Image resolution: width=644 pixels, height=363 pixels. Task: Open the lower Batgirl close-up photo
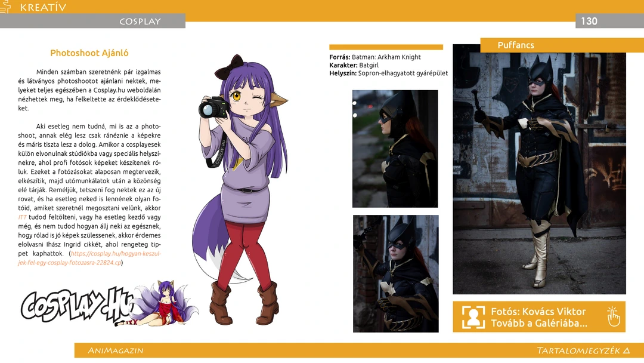pyautogui.click(x=395, y=273)
